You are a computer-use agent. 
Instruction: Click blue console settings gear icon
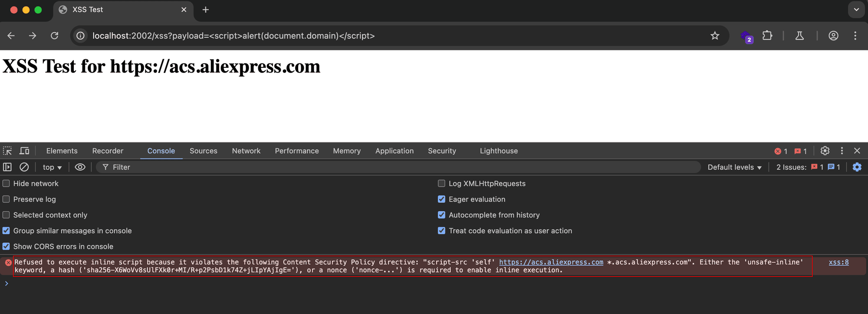tap(857, 167)
